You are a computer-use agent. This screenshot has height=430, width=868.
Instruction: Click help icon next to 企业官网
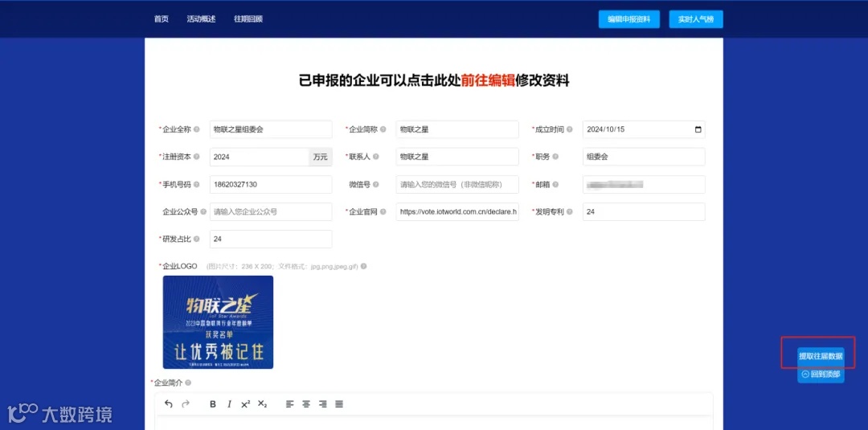(383, 211)
